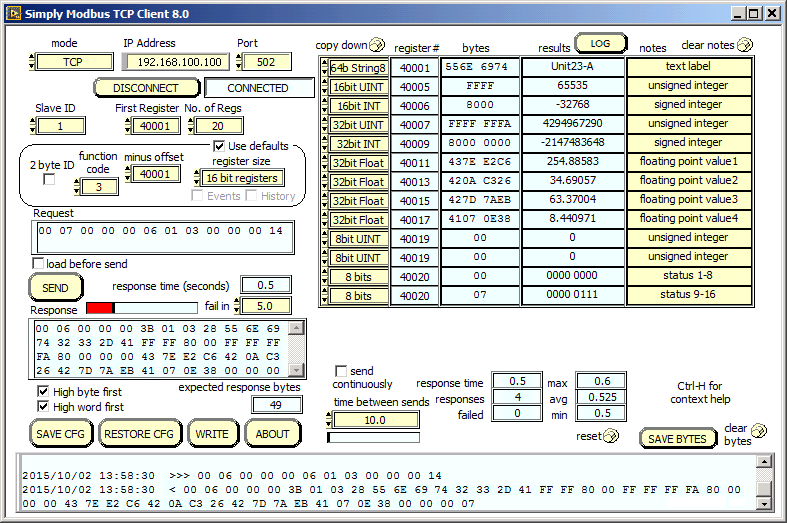Click the 'status 1-8' notes cell
Screen dimensions: 787x523
tap(689, 275)
